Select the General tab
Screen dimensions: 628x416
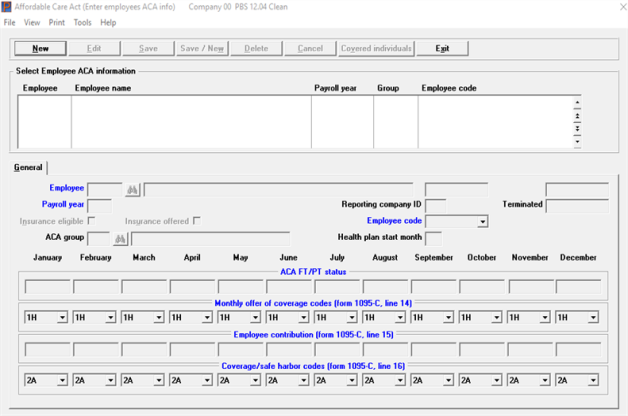28,167
